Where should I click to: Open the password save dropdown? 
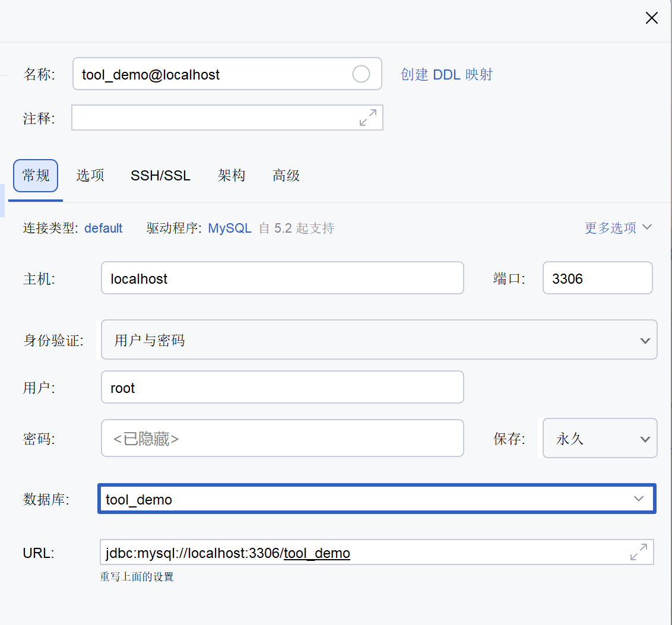tap(600, 438)
